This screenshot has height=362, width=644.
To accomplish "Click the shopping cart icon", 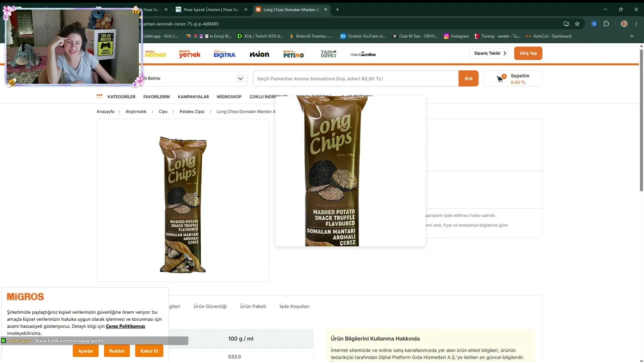I will [x=500, y=78].
